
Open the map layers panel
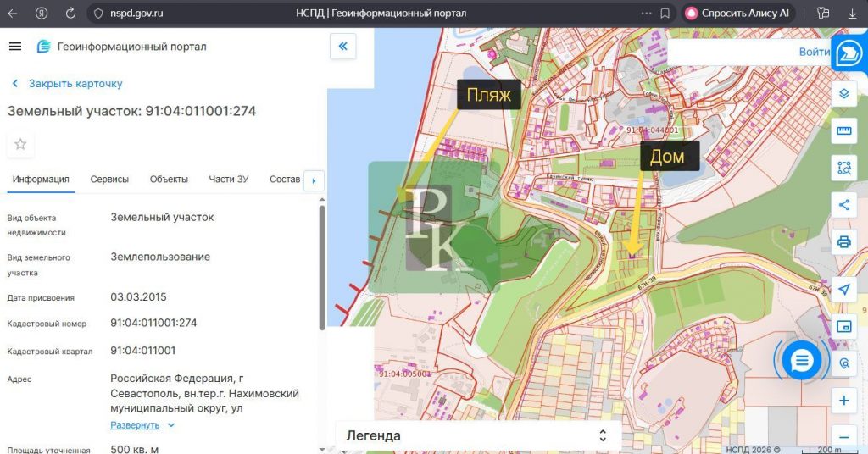click(843, 93)
